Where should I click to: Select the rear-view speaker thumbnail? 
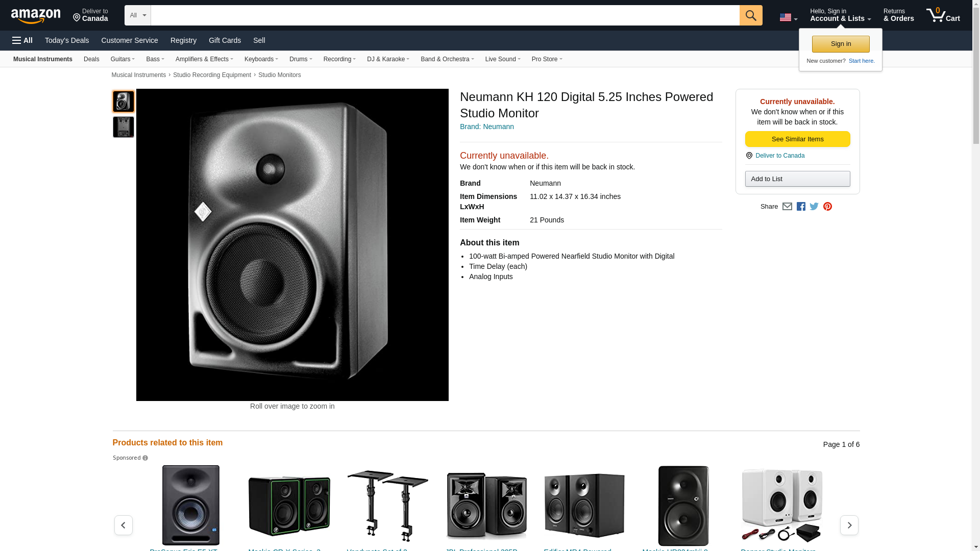124,127
